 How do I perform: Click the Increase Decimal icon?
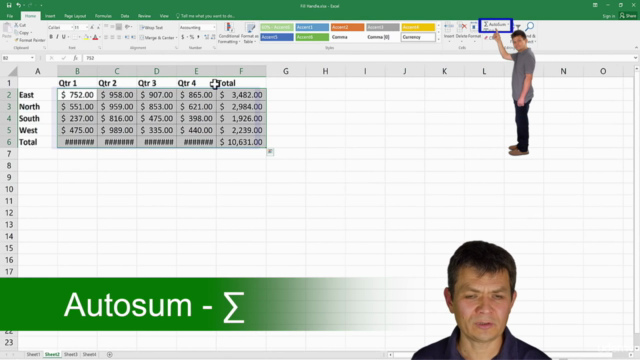point(207,37)
